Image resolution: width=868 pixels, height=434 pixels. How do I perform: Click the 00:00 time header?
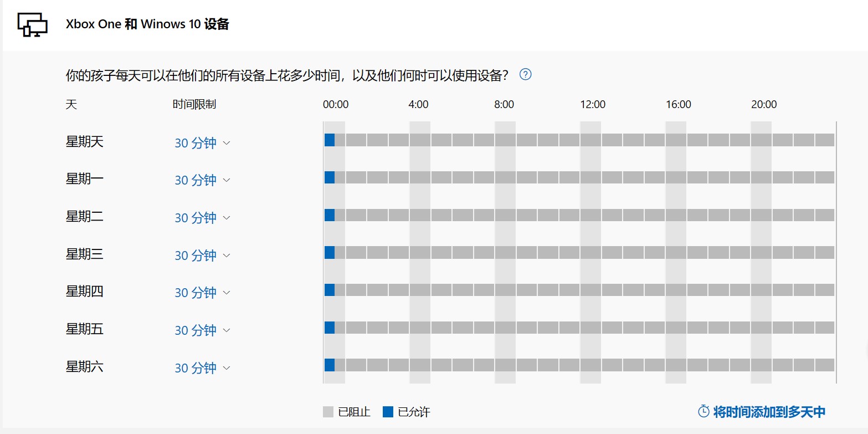[336, 104]
